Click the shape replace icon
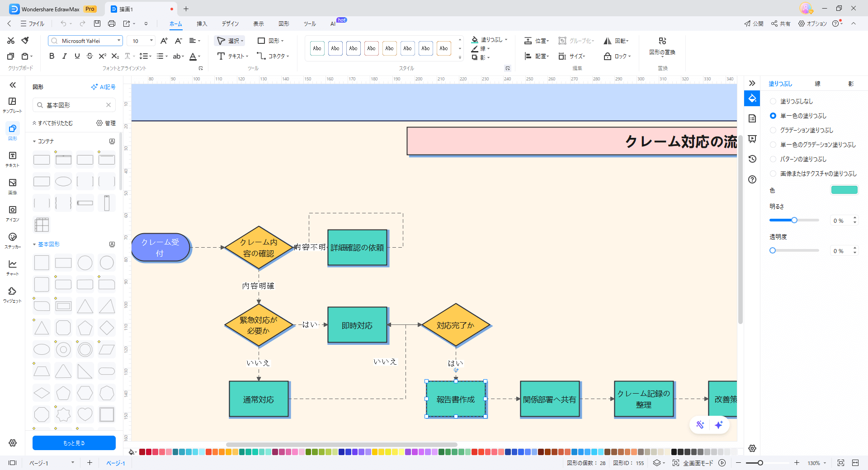Screen dimensions: 868x470 [x=662, y=41]
